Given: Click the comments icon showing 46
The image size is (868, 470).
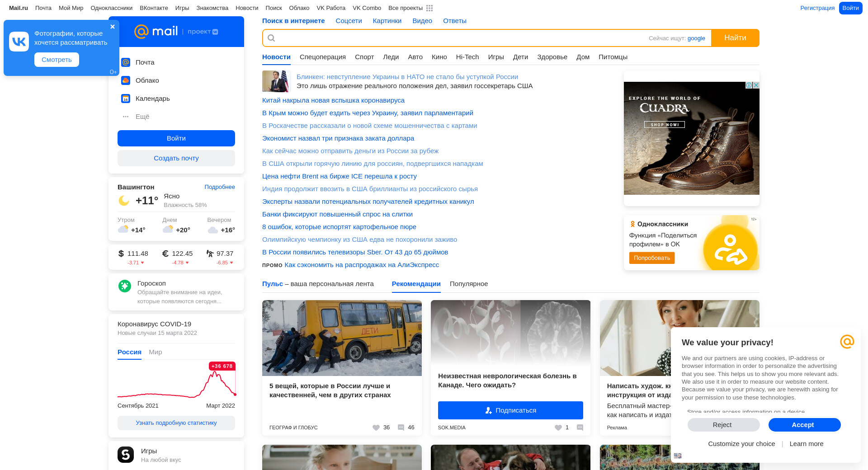Looking at the screenshot, I should click(x=401, y=428).
